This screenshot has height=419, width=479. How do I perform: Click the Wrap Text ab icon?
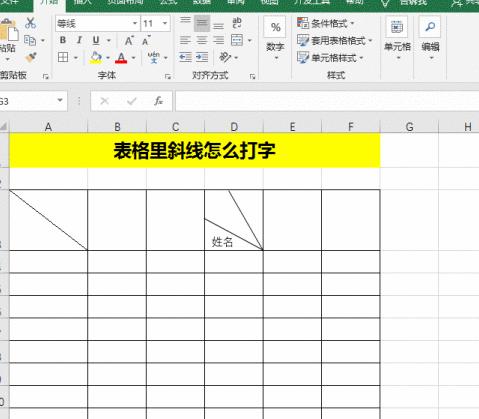pos(237,23)
